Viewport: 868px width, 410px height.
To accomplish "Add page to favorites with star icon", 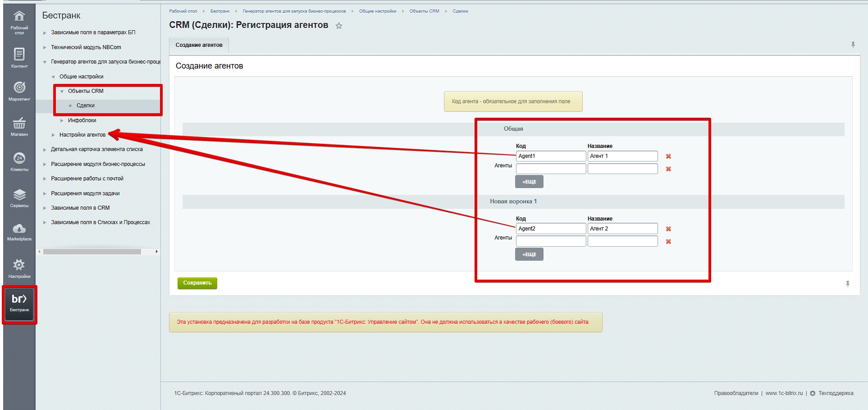I will click(339, 26).
